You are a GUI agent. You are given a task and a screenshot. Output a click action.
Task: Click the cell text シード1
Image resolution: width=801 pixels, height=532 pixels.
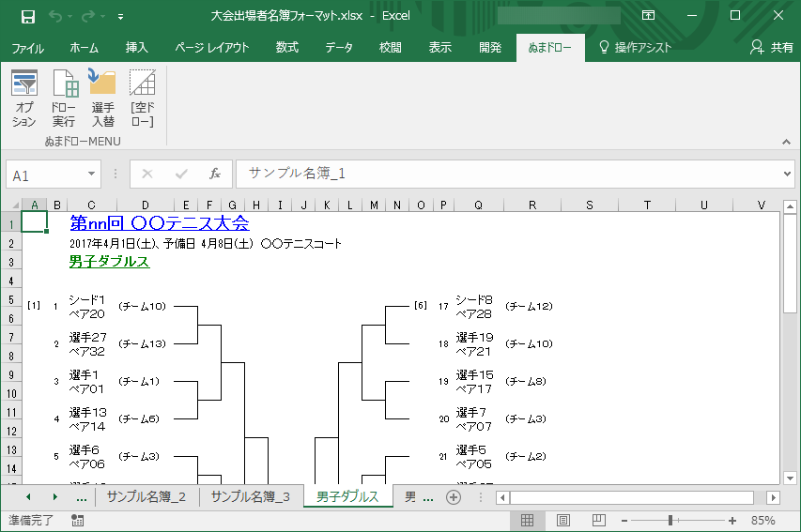(x=86, y=299)
